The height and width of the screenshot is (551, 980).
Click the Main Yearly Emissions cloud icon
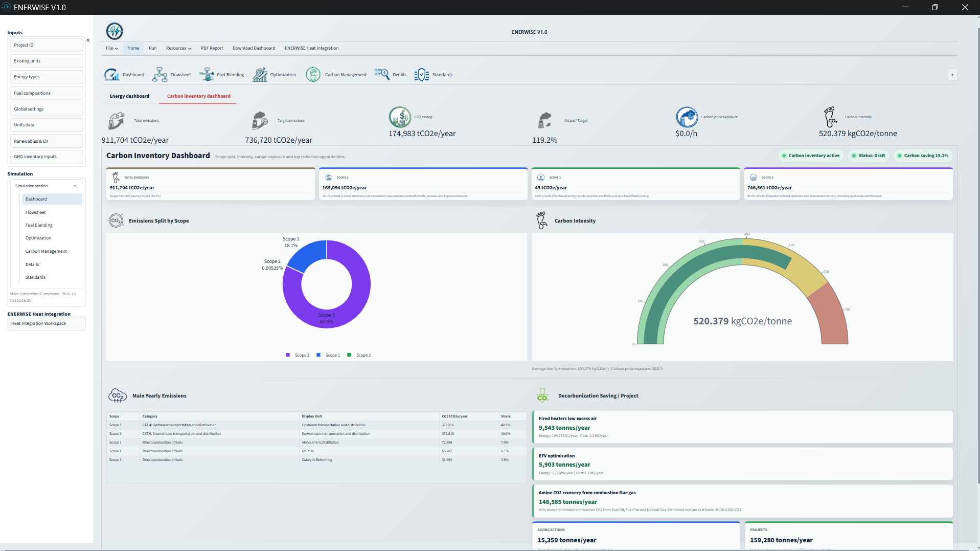[118, 395]
